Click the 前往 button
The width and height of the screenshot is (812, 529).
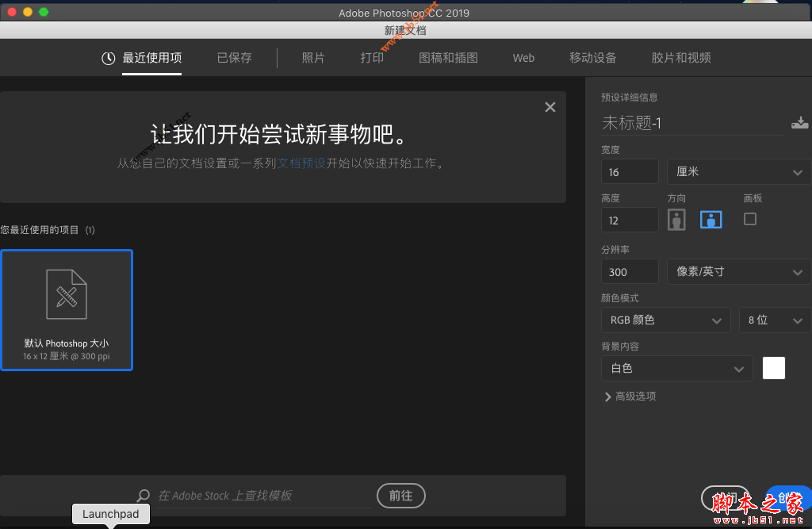[400, 496]
